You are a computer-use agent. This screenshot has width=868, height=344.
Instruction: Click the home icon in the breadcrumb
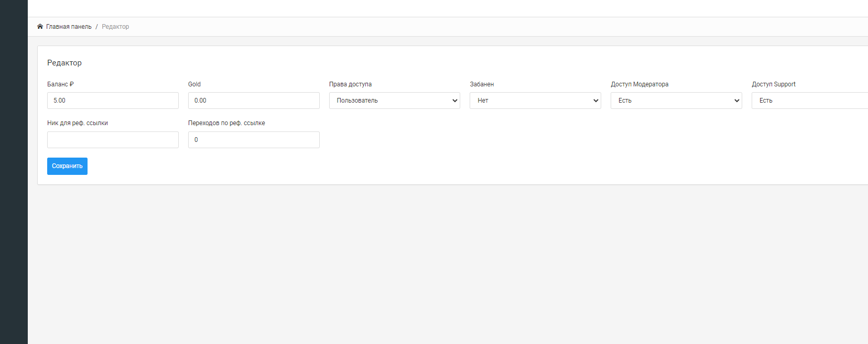point(40,27)
